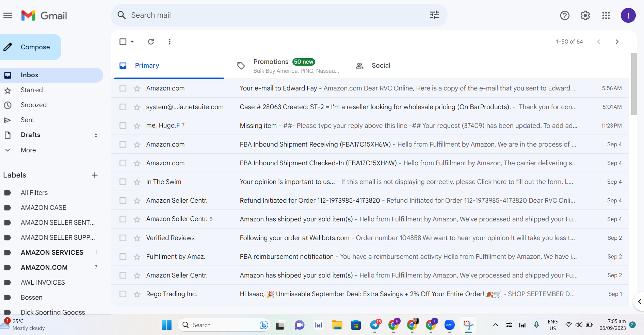Show the side panel arrow

(x=639, y=302)
